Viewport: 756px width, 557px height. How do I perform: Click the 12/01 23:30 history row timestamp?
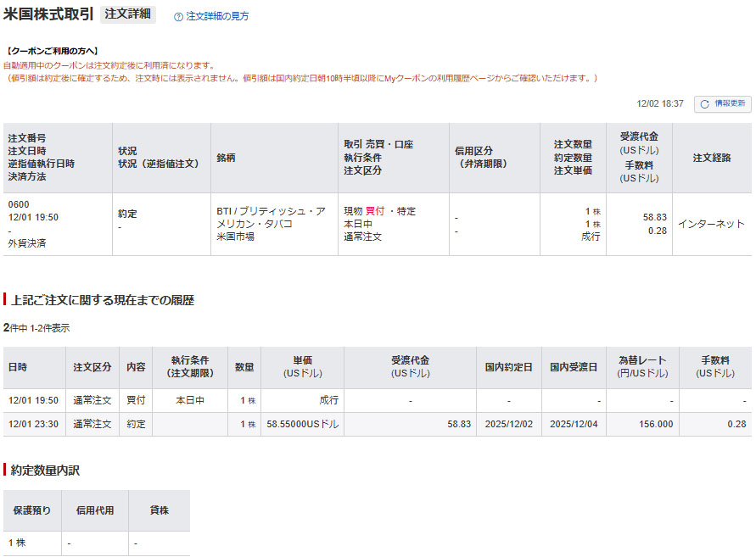click(x=33, y=424)
